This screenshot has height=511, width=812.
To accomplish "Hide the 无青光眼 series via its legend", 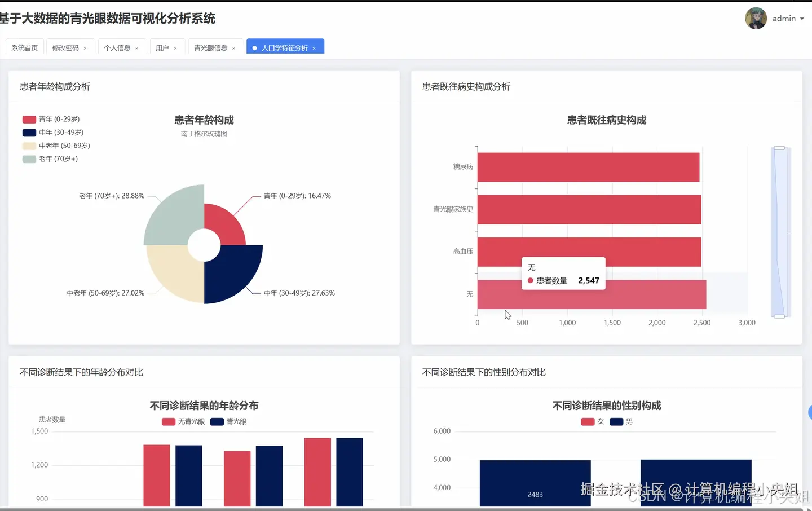I will click(183, 421).
